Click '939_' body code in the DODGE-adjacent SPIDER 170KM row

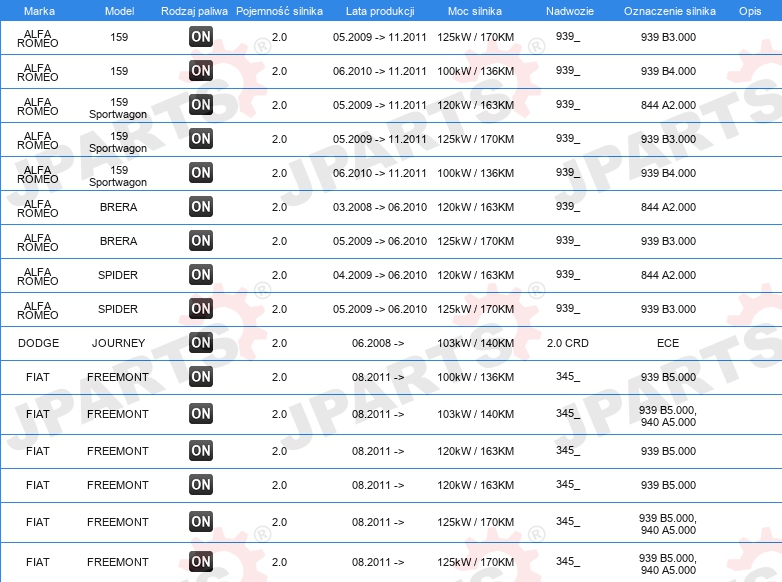tap(568, 308)
